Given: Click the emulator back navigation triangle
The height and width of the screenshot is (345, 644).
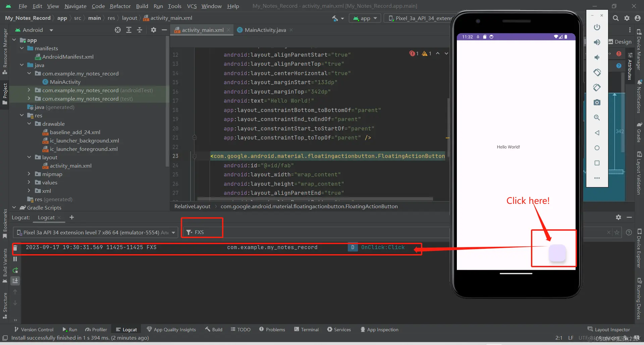Looking at the screenshot, I should (x=597, y=133).
